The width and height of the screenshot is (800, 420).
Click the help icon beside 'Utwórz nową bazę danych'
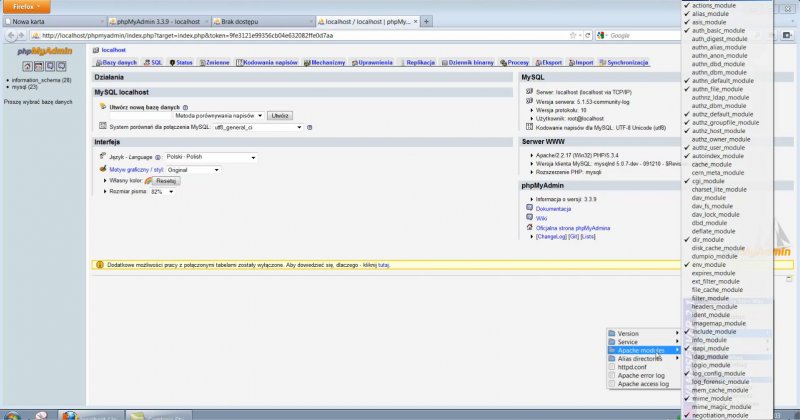point(186,106)
